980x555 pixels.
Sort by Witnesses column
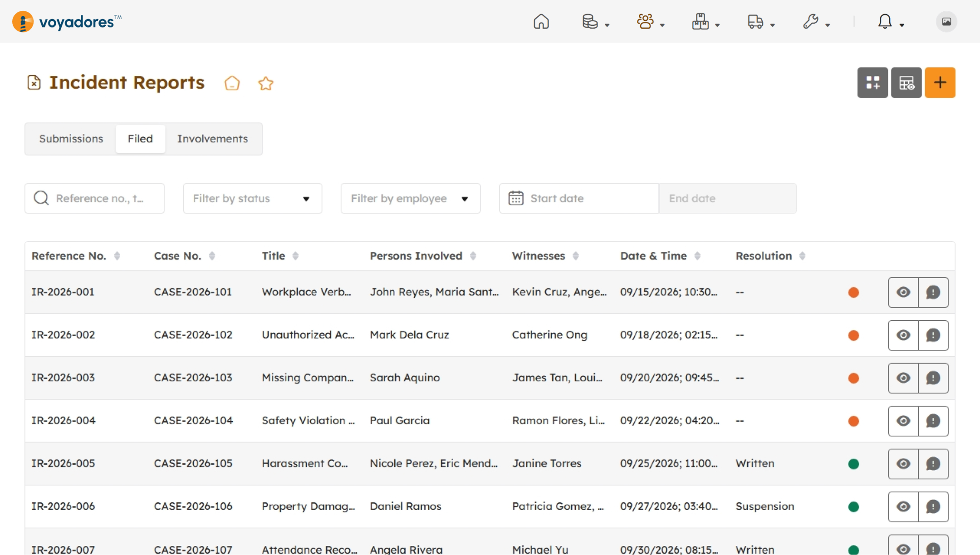(575, 256)
